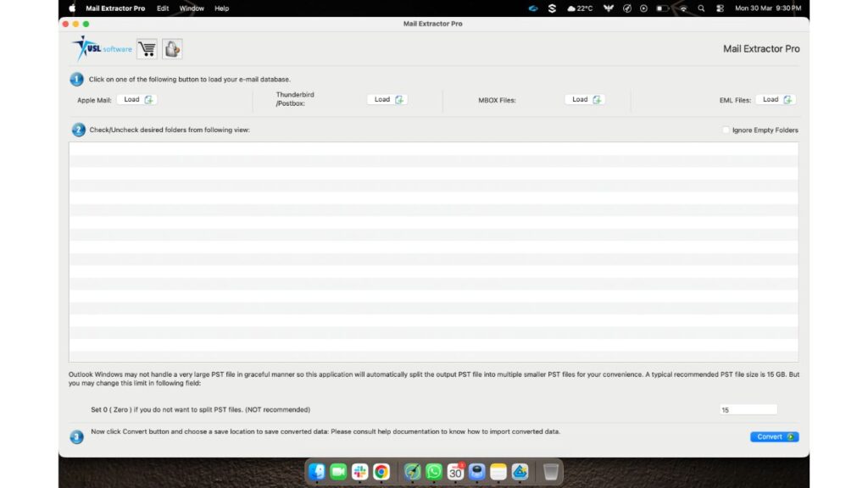Click the Wi-Fi status icon
868x488 pixels.
pyautogui.click(x=683, y=8)
